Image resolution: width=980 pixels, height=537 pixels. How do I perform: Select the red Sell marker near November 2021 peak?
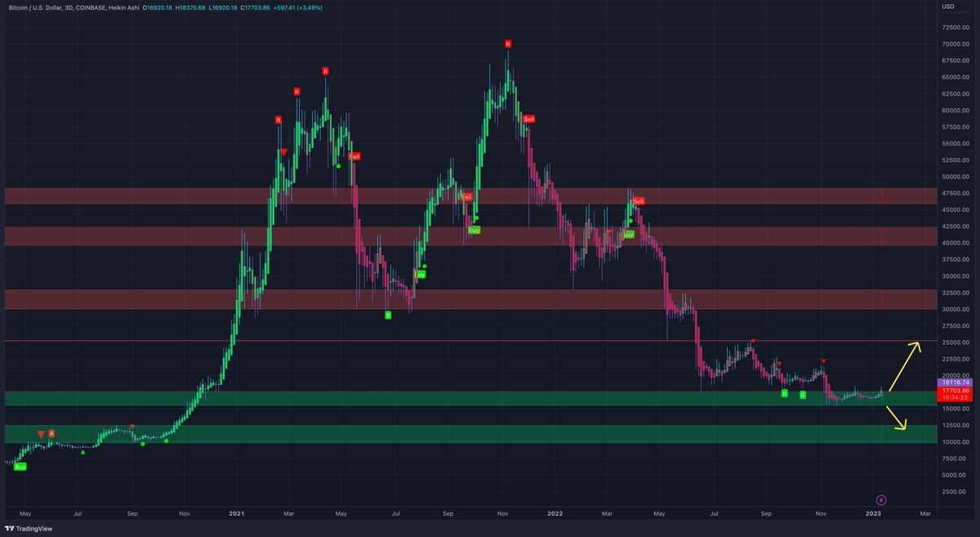(x=528, y=119)
